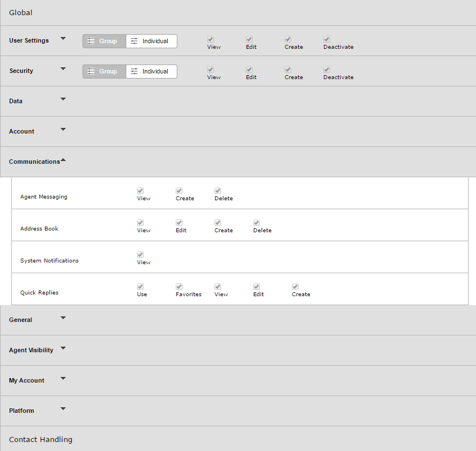Collapse the Communications section
The width and height of the screenshot is (476, 451).
click(x=63, y=160)
